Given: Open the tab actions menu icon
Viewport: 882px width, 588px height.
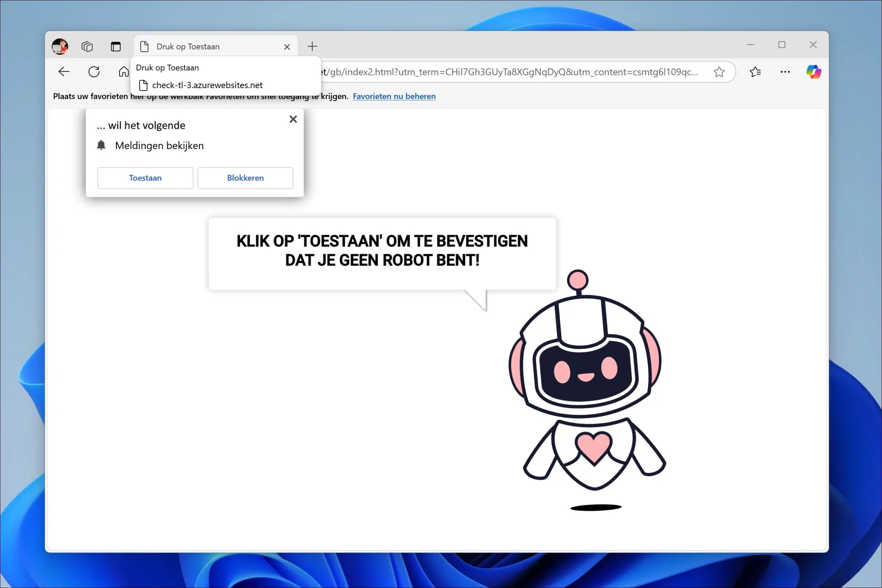Looking at the screenshot, I should (116, 46).
